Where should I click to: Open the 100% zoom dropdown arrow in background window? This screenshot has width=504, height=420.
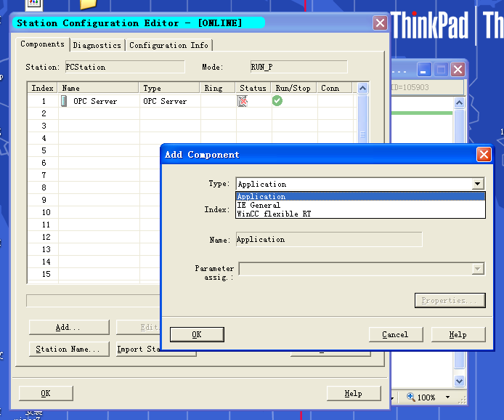[447, 397]
